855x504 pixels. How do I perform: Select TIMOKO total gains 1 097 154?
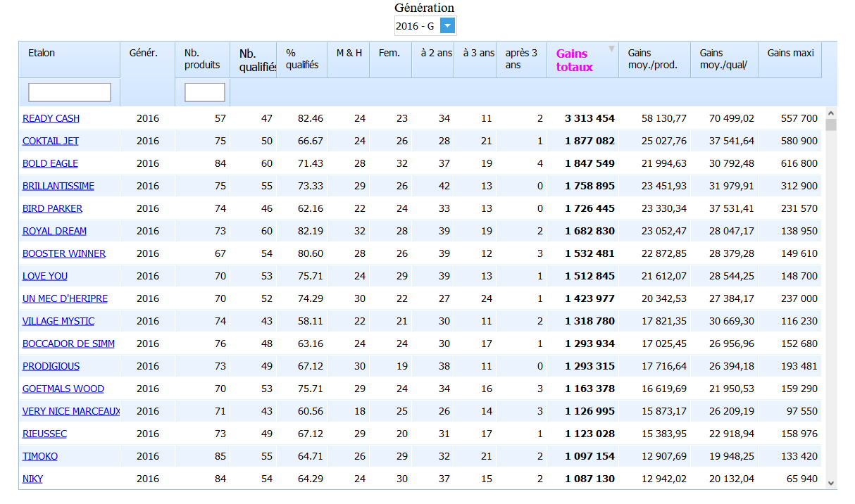pyautogui.click(x=589, y=456)
